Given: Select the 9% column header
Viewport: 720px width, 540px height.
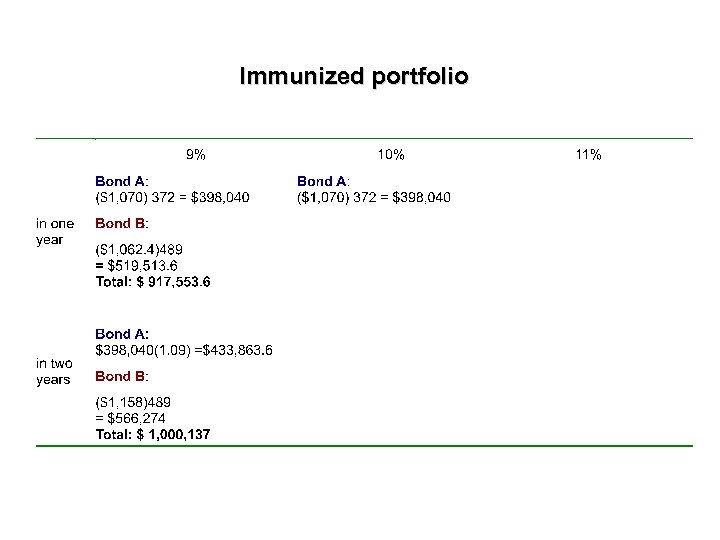Looking at the screenshot, I should click(196, 154).
